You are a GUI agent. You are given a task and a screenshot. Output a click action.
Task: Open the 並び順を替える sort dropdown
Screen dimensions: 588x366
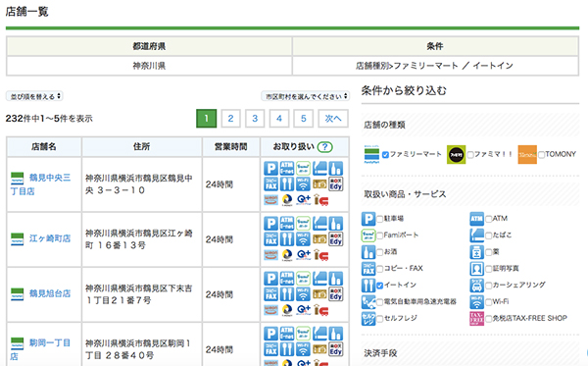(x=34, y=96)
